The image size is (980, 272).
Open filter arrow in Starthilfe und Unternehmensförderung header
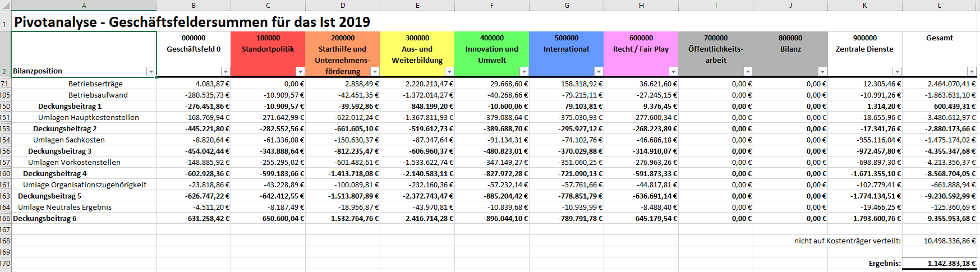point(374,72)
